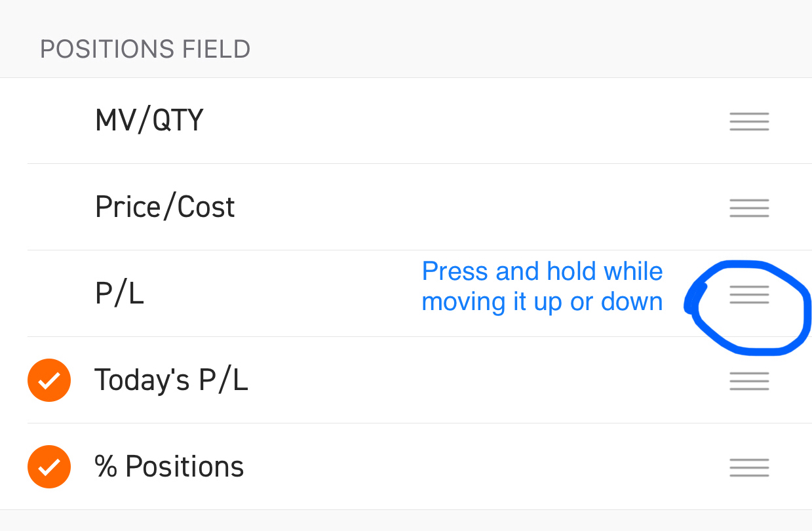The image size is (812, 531).
Task: Select the MV/QTY field label
Action: click(149, 121)
